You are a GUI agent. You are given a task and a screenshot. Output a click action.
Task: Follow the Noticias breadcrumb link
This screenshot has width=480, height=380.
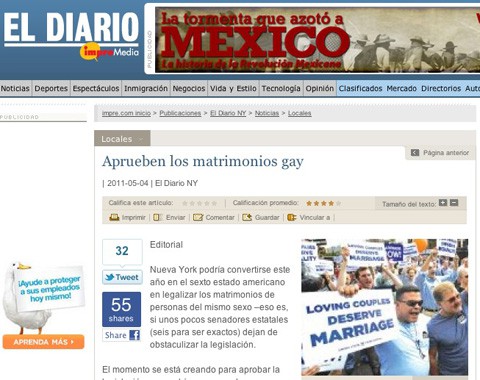[267, 113]
